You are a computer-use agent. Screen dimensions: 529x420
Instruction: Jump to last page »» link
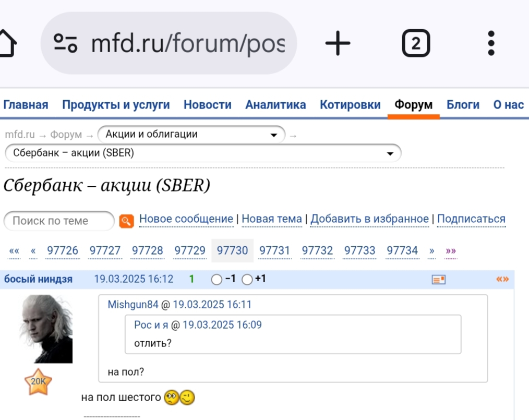[451, 250]
